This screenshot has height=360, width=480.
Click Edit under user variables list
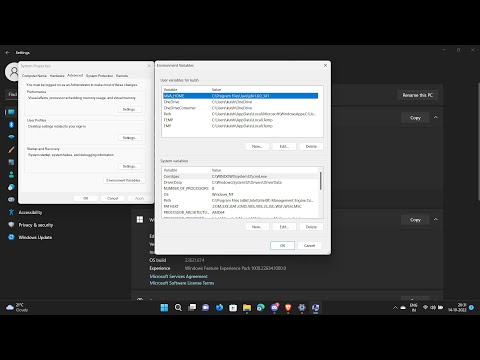(284, 146)
